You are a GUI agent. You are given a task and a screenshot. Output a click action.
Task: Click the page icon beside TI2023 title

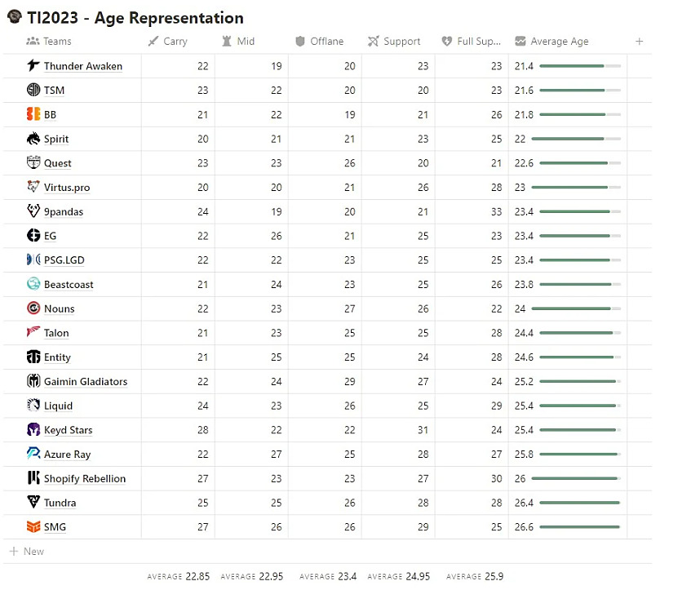[14, 17]
